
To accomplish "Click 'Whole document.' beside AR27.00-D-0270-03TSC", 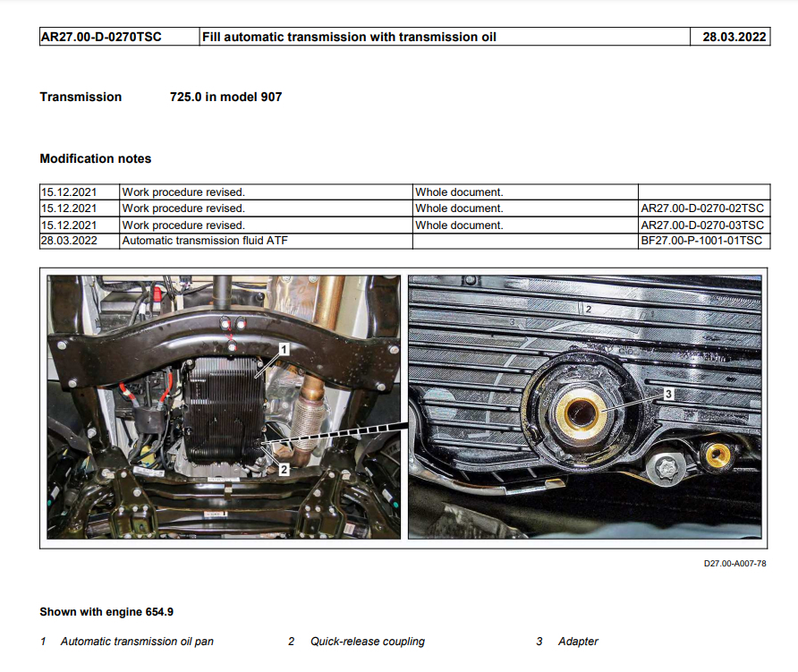I will coord(459,225).
